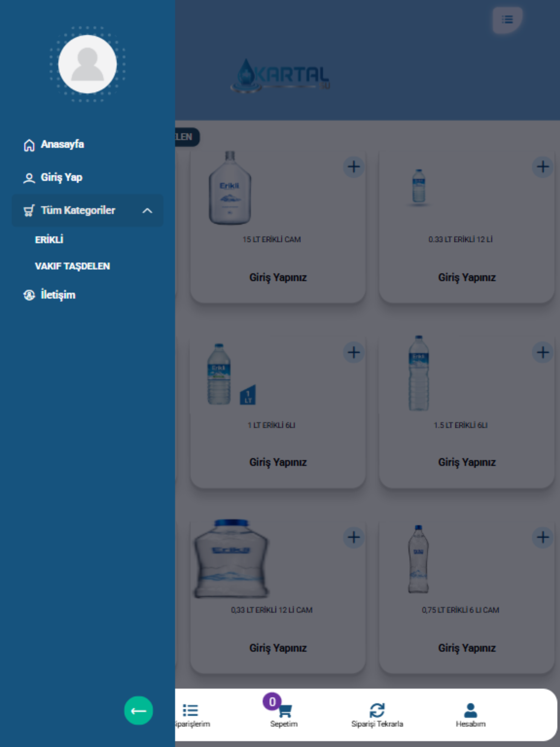Open the Sepetim cart tab

tap(284, 715)
